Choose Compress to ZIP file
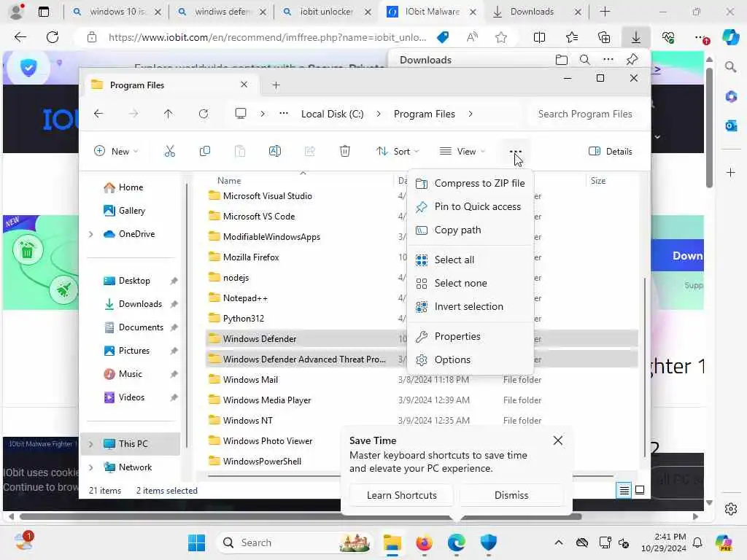The height and width of the screenshot is (560, 747). tap(471, 183)
